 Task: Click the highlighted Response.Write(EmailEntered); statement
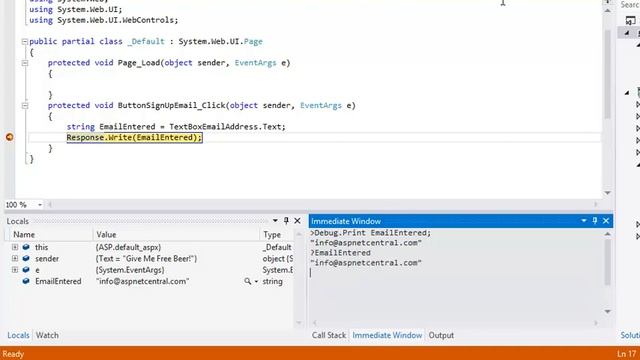coord(134,138)
